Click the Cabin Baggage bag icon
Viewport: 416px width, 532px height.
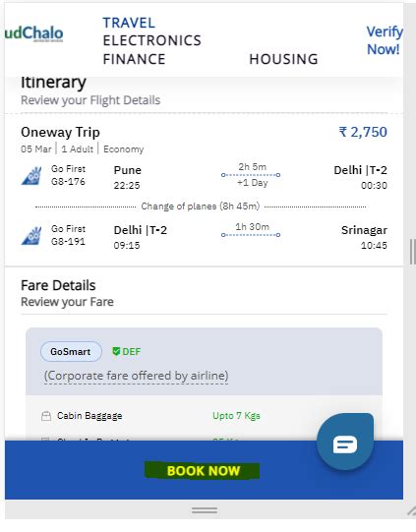(46, 416)
